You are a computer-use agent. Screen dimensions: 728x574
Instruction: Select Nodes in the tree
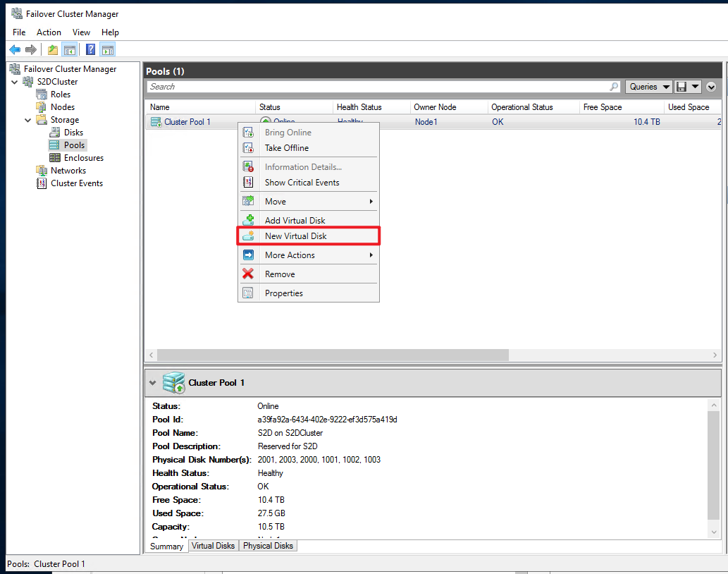point(63,106)
